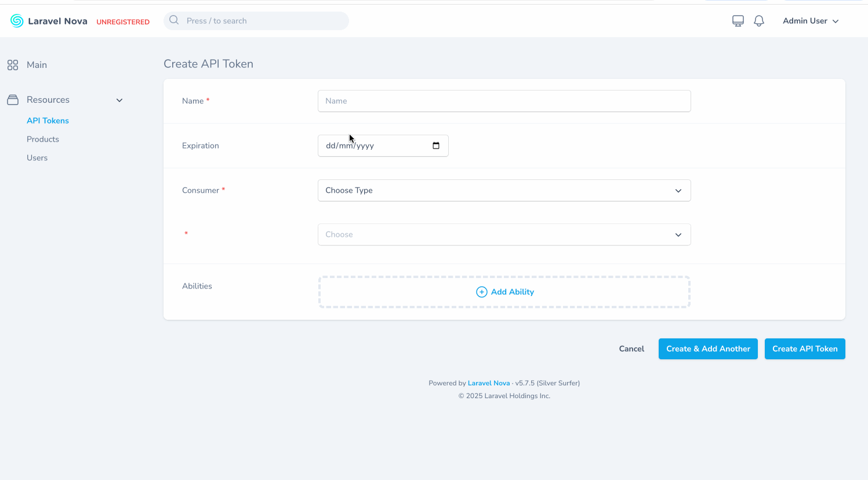
Task: Click the Create API Token button
Action: (805, 348)
